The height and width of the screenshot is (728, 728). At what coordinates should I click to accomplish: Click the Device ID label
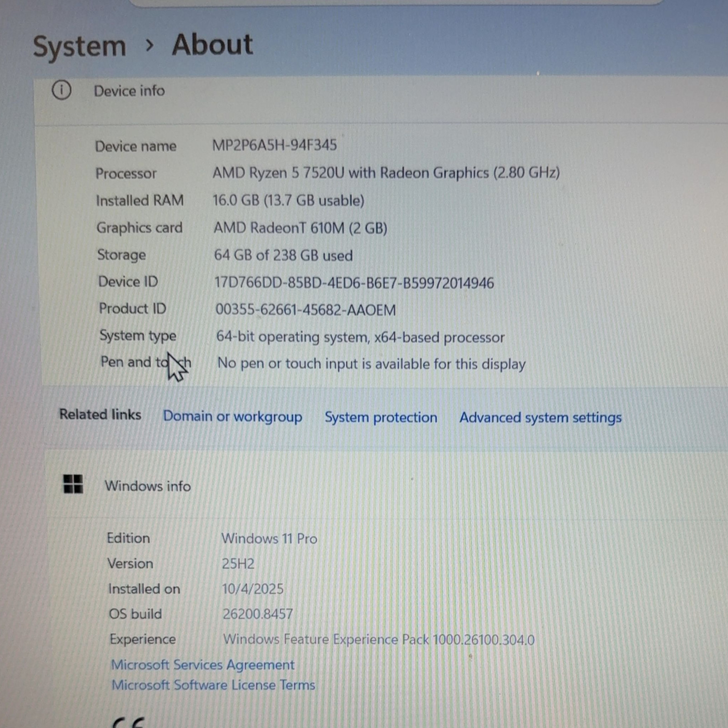128,282
